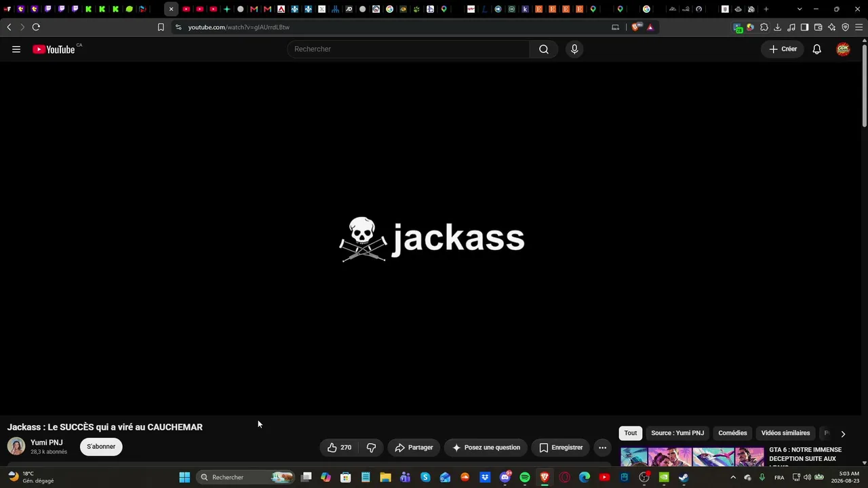Start voice search with the microphone
This screenshot has width=868, height=488.
pos(574,49)
